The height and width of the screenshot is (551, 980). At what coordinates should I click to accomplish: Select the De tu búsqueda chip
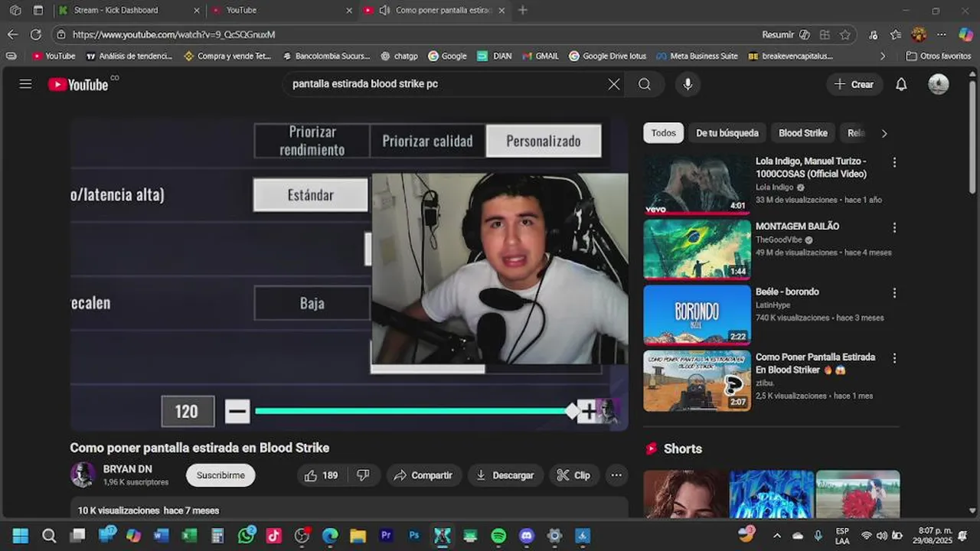(727, 133)
